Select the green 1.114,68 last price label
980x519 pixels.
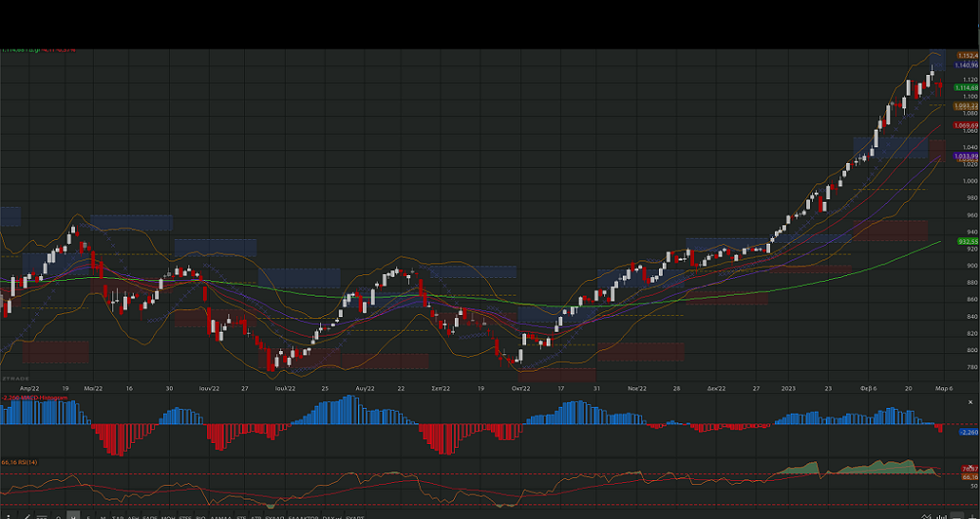tap(967, 88)
